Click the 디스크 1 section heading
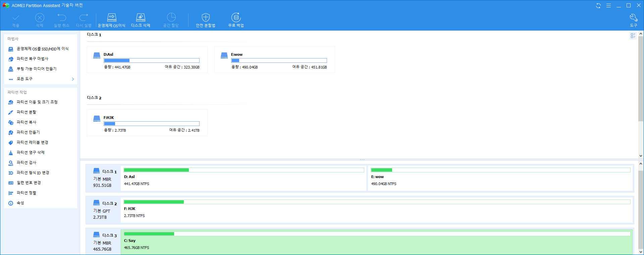The height and width of the screenshot is (255, 644). tap(94, 35)
